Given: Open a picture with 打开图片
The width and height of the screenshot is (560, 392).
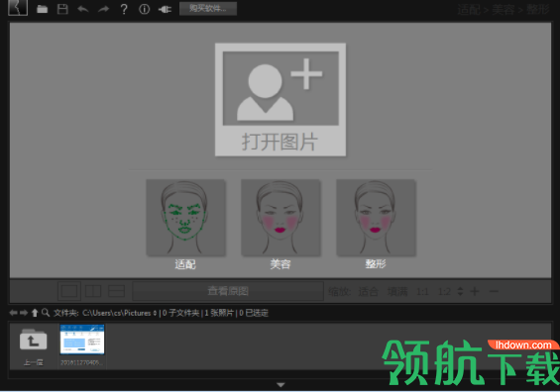Looking at the screenshot, I should pos(280,100).
